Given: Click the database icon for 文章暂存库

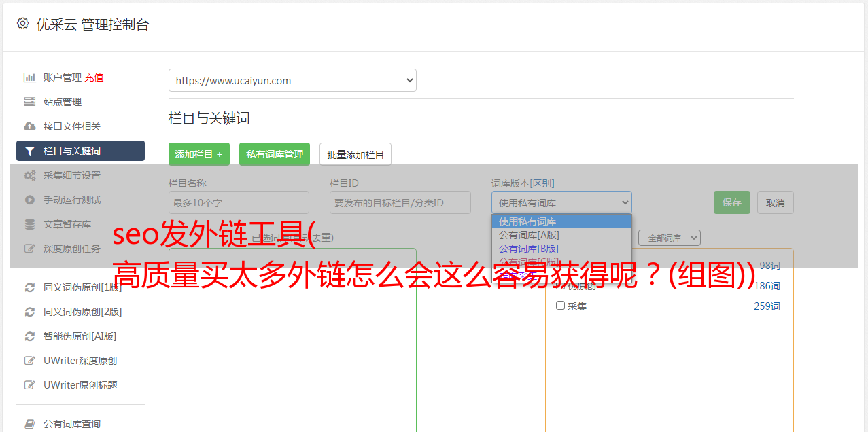Looking at the screenshot, I should tap(29, 224).
